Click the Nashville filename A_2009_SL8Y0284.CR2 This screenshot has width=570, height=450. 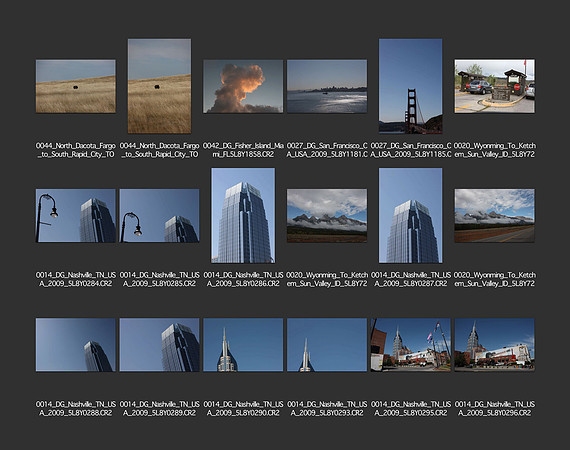pyautogui.click(x=76, y=279)
